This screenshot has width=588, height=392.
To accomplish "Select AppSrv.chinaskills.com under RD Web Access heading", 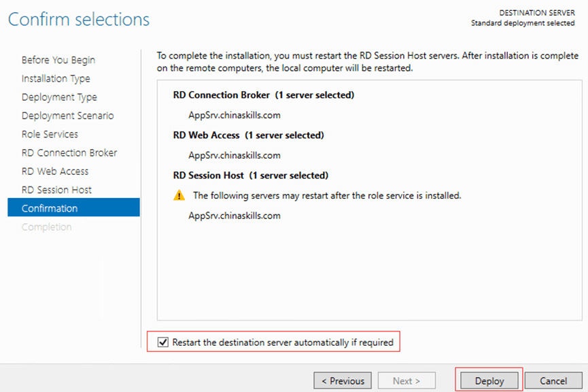I will [234, 155].
